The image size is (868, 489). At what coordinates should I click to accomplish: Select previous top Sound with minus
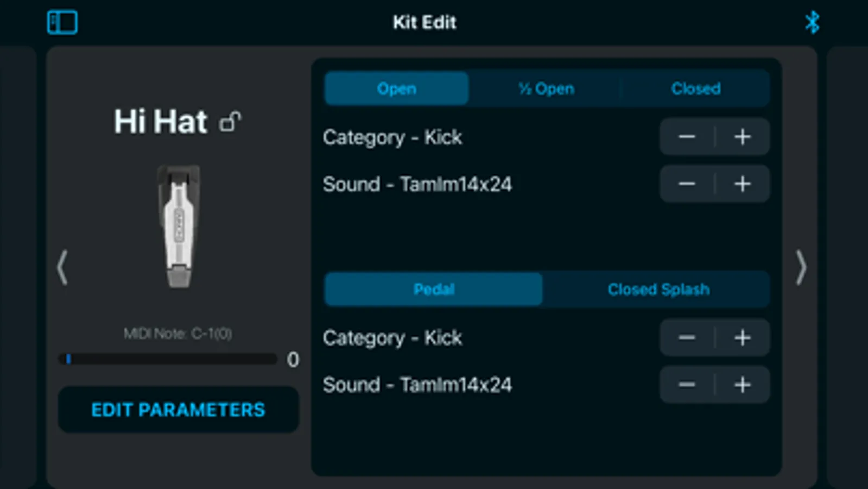click(687, 184)
